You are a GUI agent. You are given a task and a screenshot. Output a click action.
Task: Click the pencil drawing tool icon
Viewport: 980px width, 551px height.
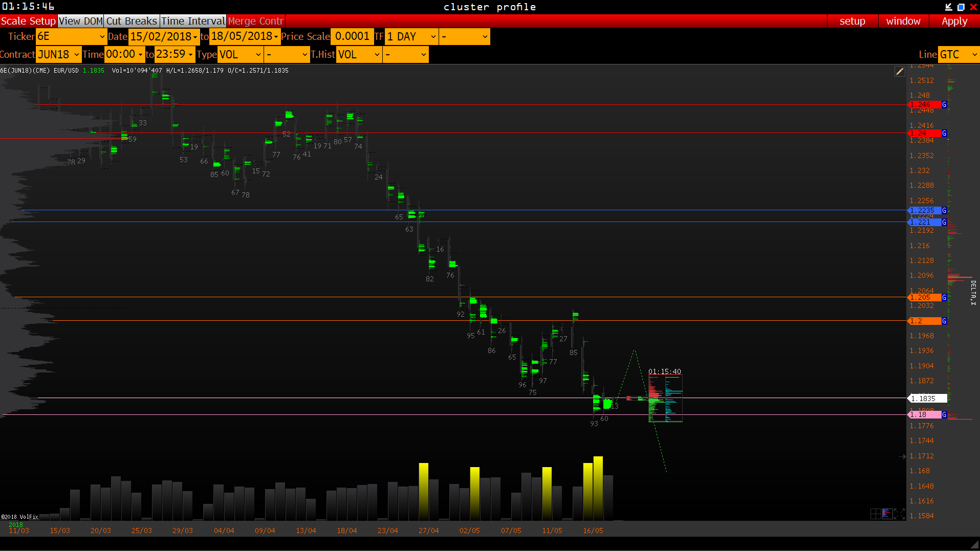[899, 72]
